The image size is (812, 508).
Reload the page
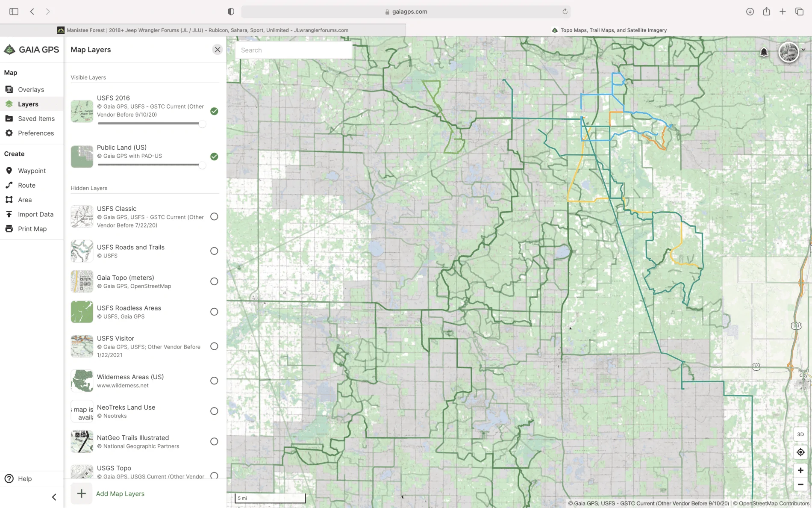coord(565,12)
